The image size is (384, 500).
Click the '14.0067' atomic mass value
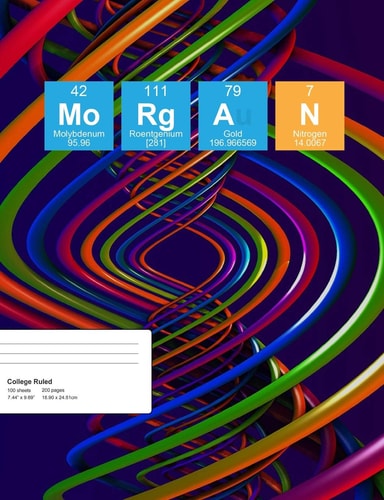310,143
